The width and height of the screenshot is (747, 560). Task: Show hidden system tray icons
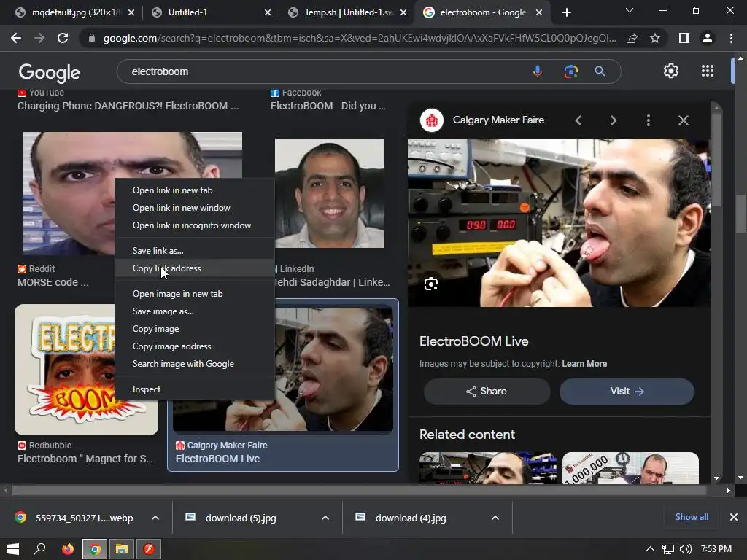click(x=650, y=549)
